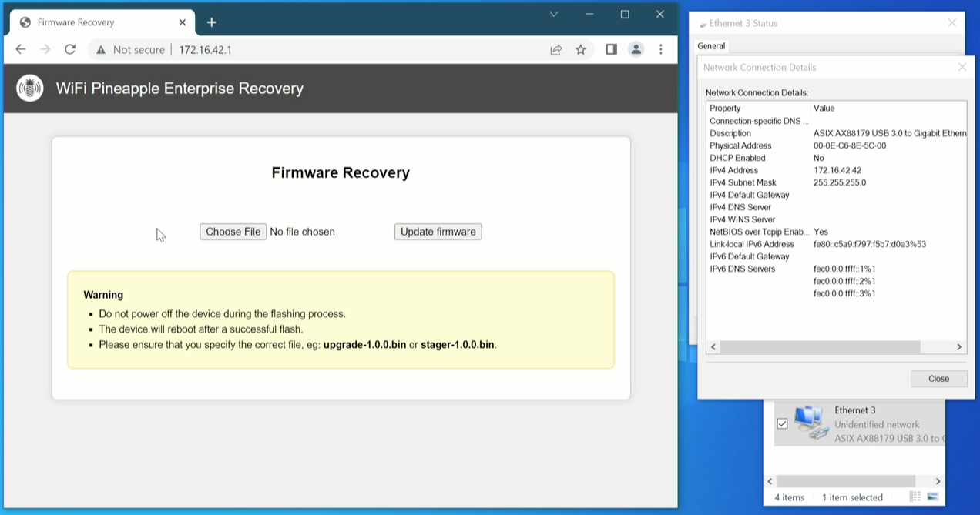Image resolution: width=980 pixels, height=515 pixels.
Task: Click the Firmware Recovery heading
Action: [341, 172]
